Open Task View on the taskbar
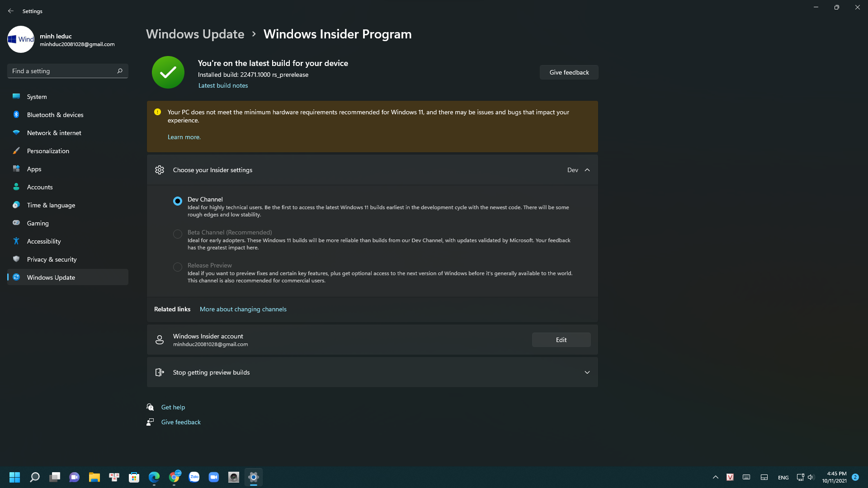 (55, 477)
